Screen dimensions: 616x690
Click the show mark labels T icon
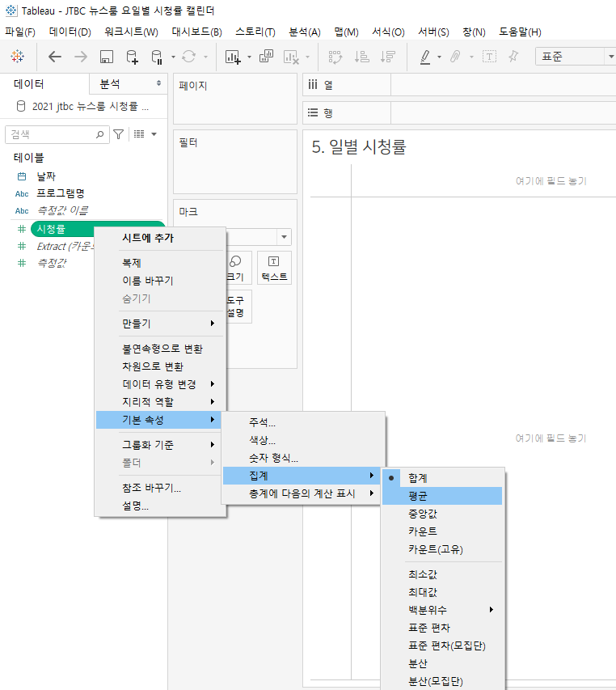(x=489, y=57)
